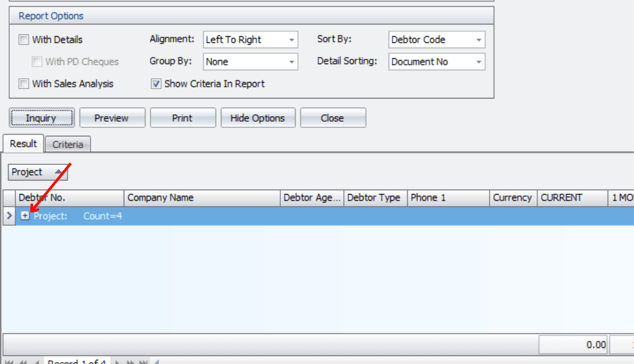The width and height of the screenshot is (634, 364).
Task: Select the Result tab
Action: coord(23,144)
